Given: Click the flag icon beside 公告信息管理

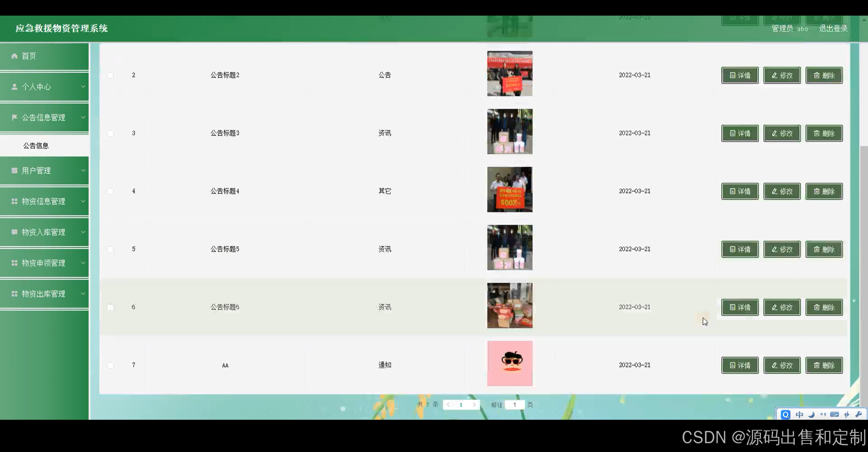Looking at the screenshot, I should 14,117.
